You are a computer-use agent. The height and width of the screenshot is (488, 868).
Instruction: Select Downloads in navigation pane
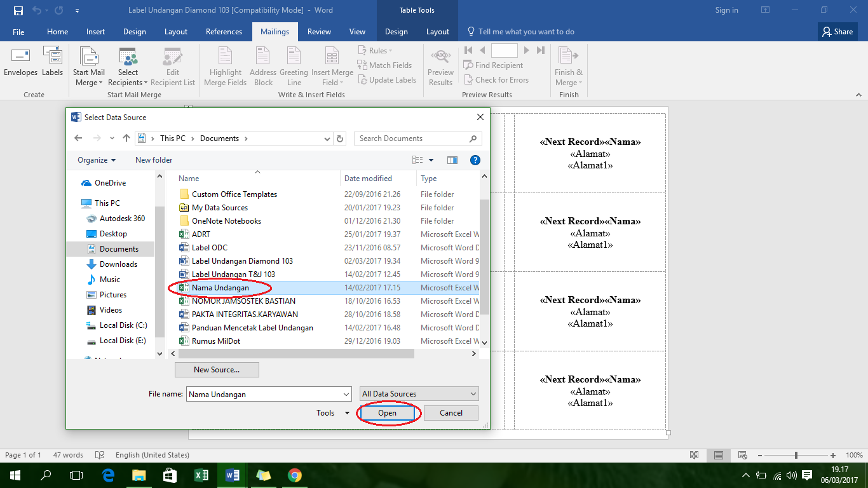[x=118, y=264]
